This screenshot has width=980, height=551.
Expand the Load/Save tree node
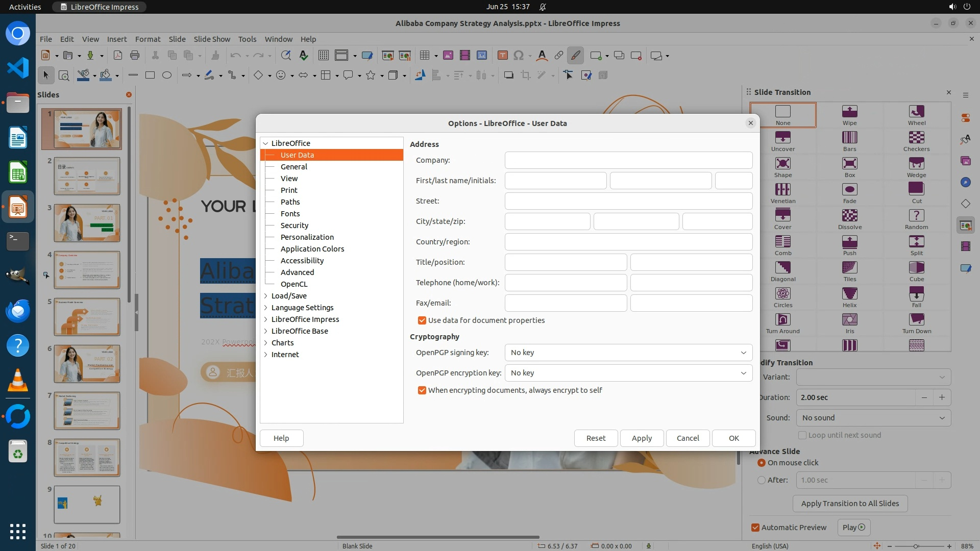click(266, 296)
